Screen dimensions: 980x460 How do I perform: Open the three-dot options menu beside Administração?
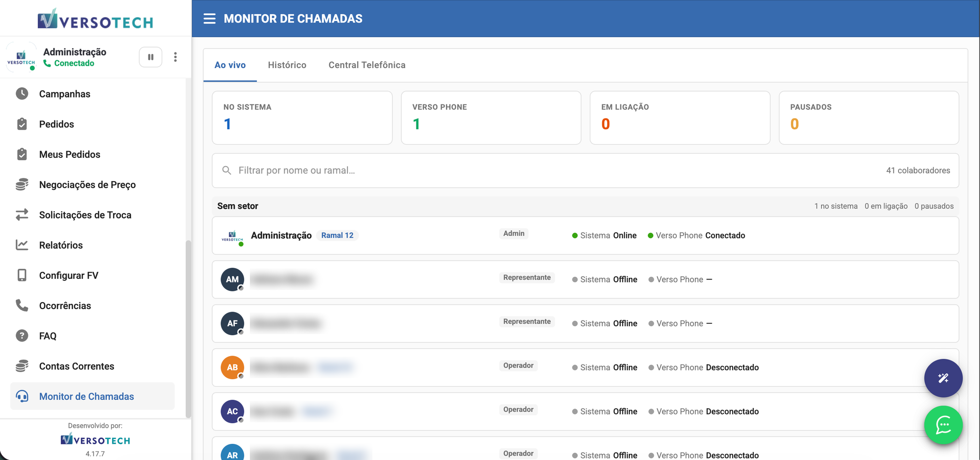(x=175, y=57)
